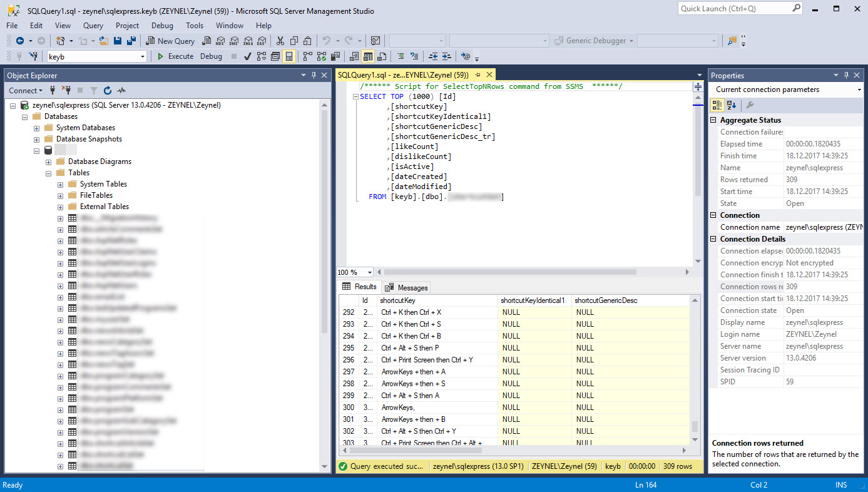The width and height of the screenshot is (868, 492).
Task: Expand the FileTables node
Action: tap(61, 195)
